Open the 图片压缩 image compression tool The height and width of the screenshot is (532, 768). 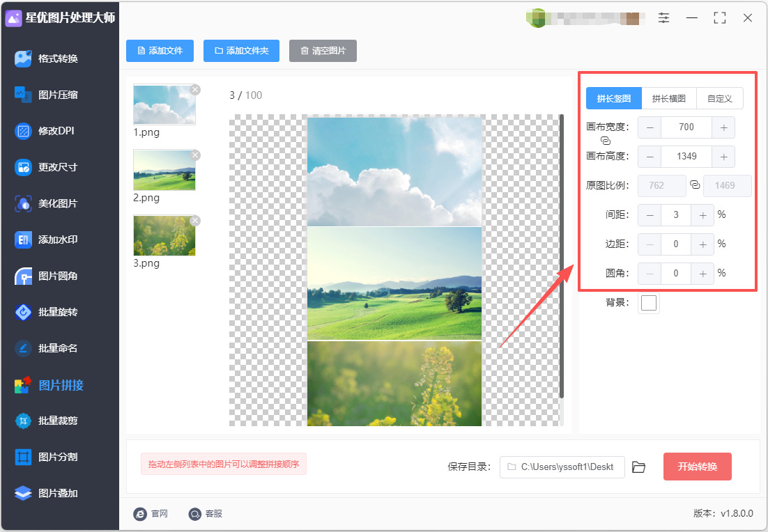tap(47, 95)
